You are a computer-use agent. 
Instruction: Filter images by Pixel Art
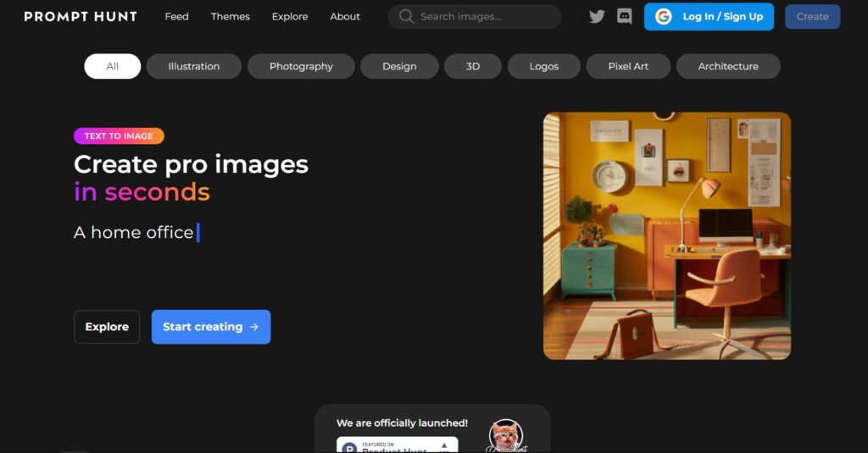point(628,66)
